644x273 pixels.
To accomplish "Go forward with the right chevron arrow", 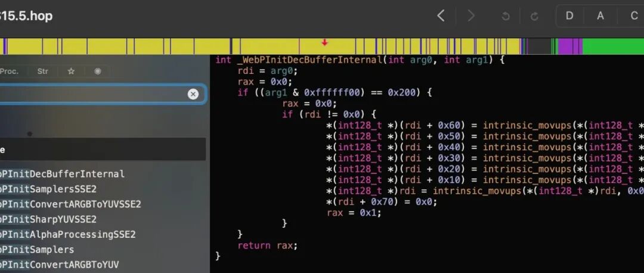I will click(471, 16).
